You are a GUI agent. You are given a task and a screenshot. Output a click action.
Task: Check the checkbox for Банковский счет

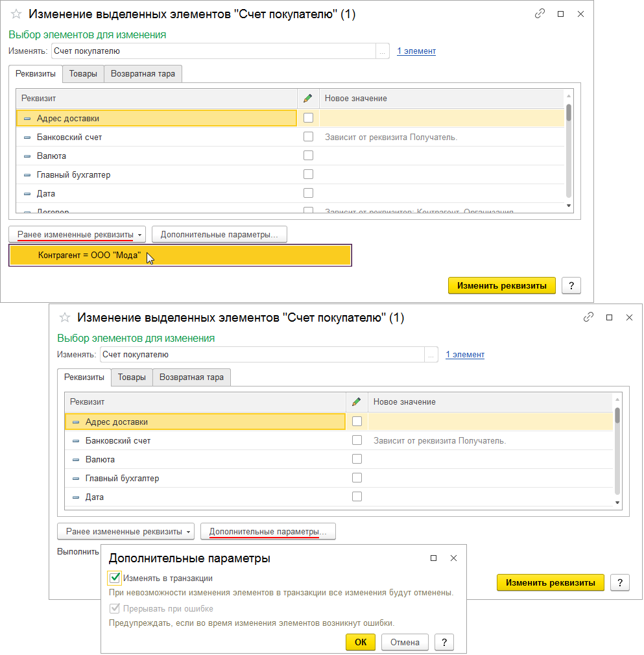tap(309, 137)
